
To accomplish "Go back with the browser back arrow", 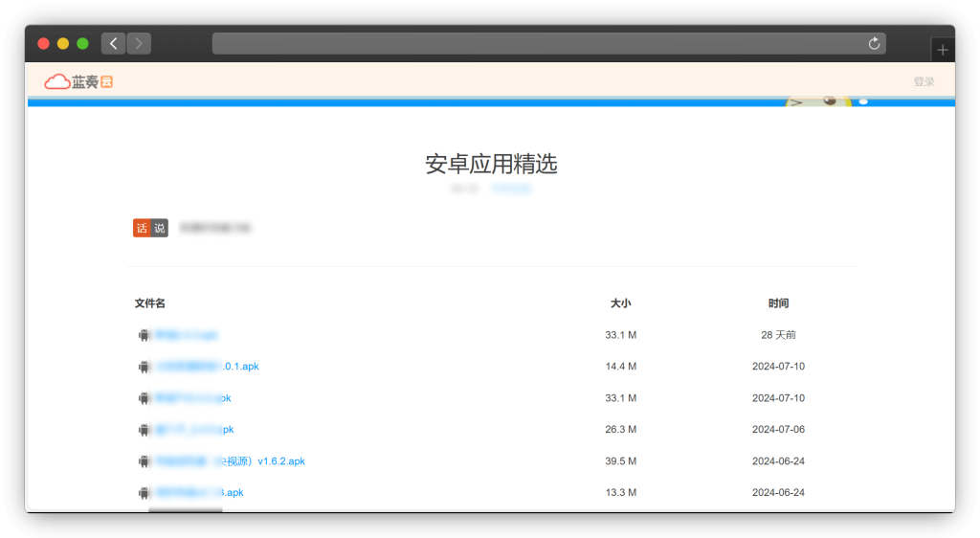I will point(113,44).
